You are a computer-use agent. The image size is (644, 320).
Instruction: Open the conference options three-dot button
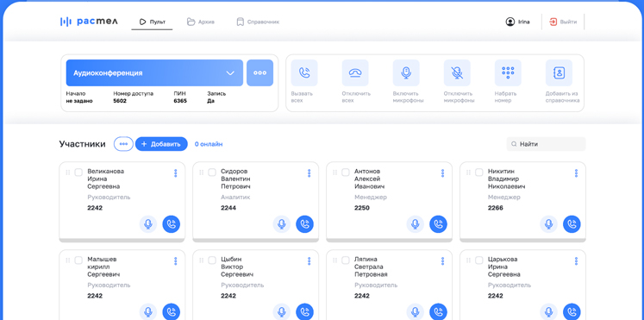pos(260,72)
